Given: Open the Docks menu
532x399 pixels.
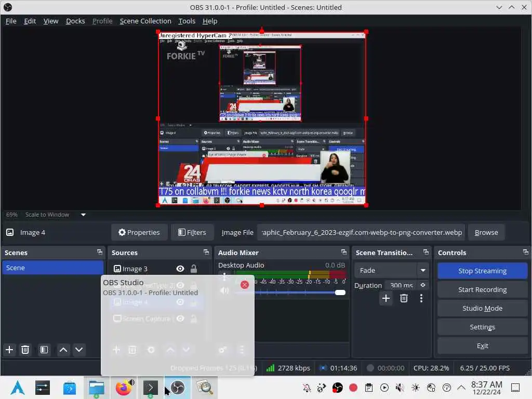Looking at the screenshot, I should click(75, 21).
